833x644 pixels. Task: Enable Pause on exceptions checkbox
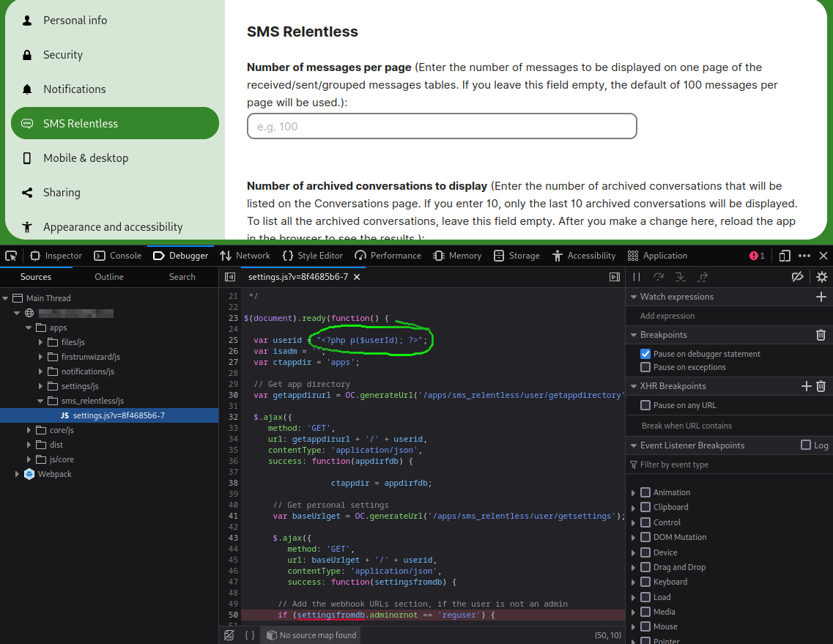click(x=645, y=367)
